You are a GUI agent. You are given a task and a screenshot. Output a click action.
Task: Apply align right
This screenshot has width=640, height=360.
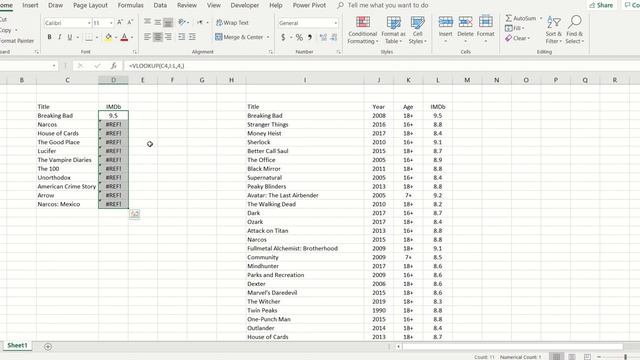point(168,37)
